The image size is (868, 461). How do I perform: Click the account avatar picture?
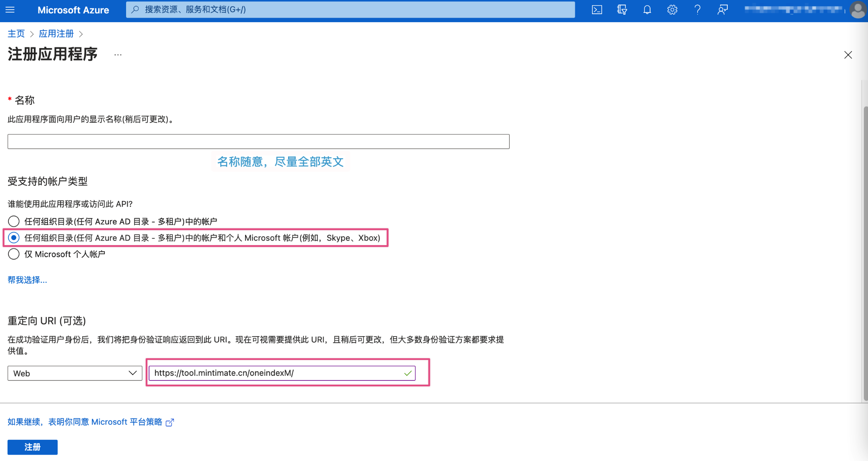(x=858, y=10)
